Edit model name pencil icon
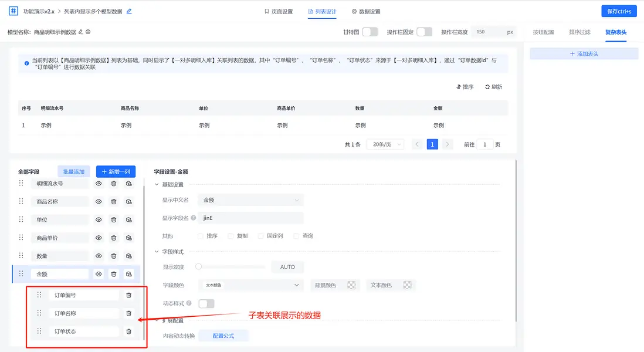644x352 pixels. coord(80,32)
